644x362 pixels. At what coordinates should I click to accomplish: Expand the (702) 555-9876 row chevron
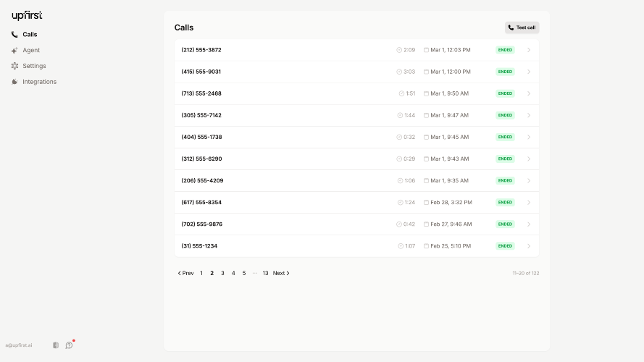tap(529, 224)
